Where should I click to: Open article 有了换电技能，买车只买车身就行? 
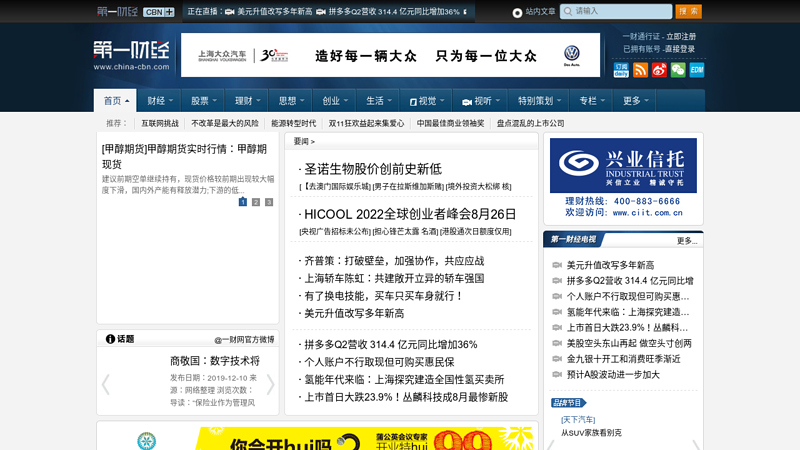click(x=383, y=296)
